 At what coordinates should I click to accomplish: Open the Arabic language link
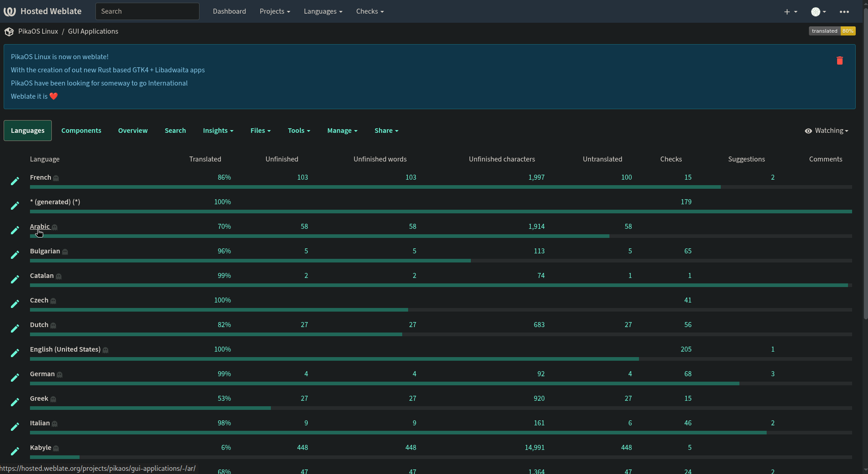pos(40,227)
